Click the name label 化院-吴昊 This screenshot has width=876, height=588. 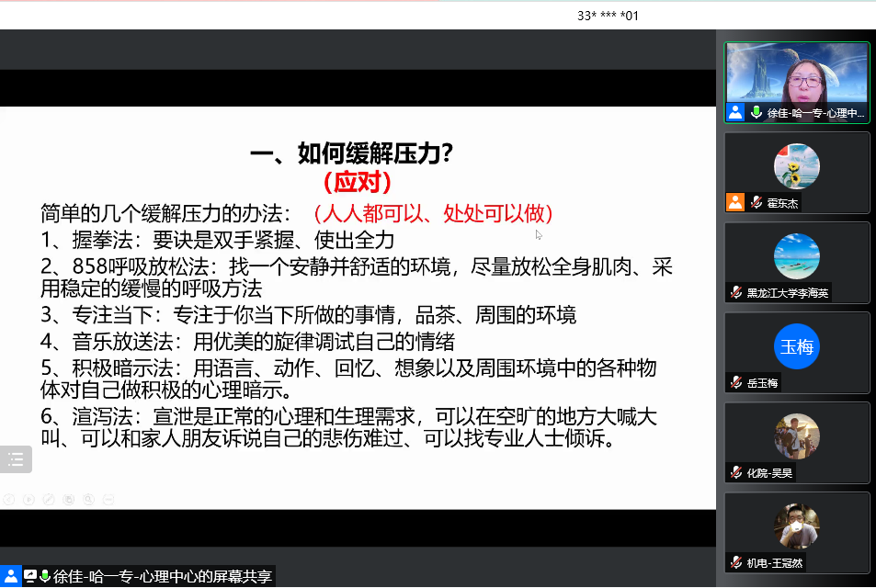click(769, 473)
